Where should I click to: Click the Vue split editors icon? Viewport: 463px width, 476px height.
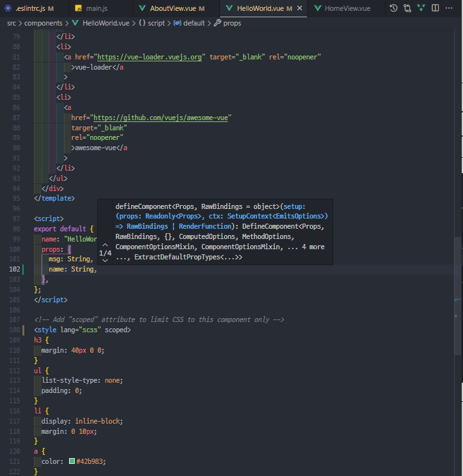pyautogui.click(x=421, y=8)
